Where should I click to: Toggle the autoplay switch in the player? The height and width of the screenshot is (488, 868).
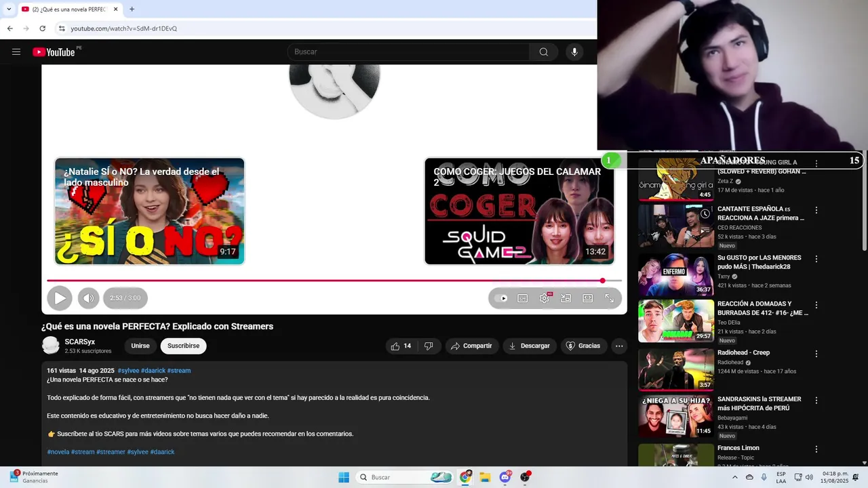pyautogui.click(x=501, y=298)
